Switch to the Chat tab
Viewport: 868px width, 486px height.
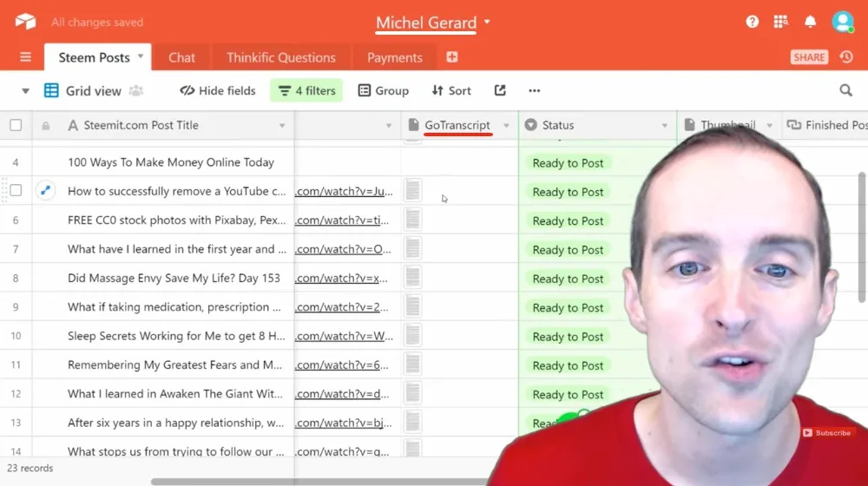point(181,57)
